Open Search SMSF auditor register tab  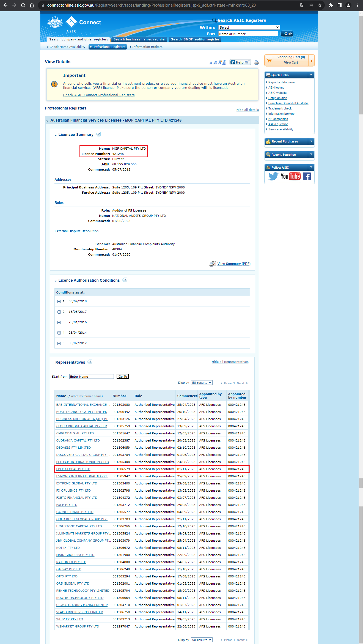click(x=195, y=40)
